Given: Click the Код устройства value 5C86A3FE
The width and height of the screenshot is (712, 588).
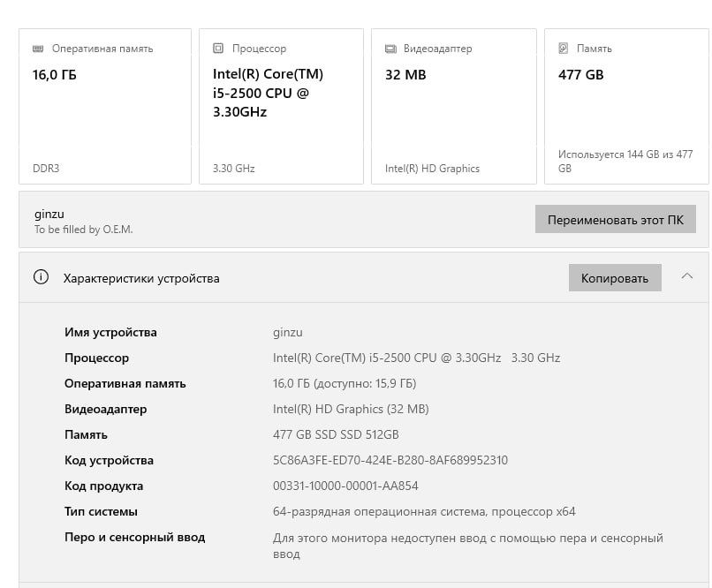Looking at the screenshot, I should pos(390,460).
